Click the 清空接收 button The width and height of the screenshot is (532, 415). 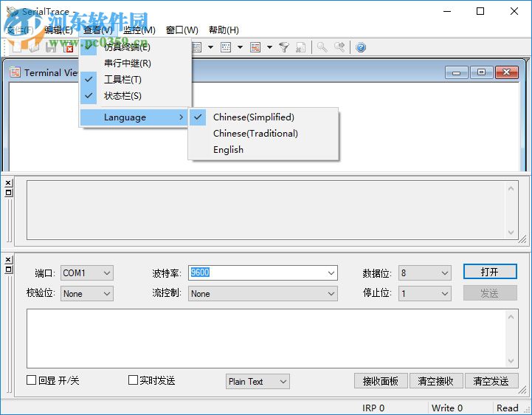point(436,381)
